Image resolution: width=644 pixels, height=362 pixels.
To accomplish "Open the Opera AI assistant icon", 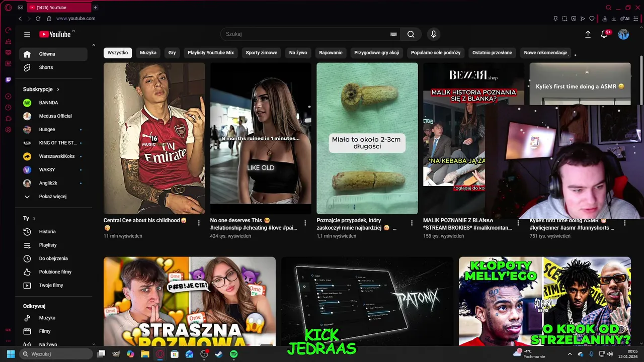I will (x=624, y=19).
